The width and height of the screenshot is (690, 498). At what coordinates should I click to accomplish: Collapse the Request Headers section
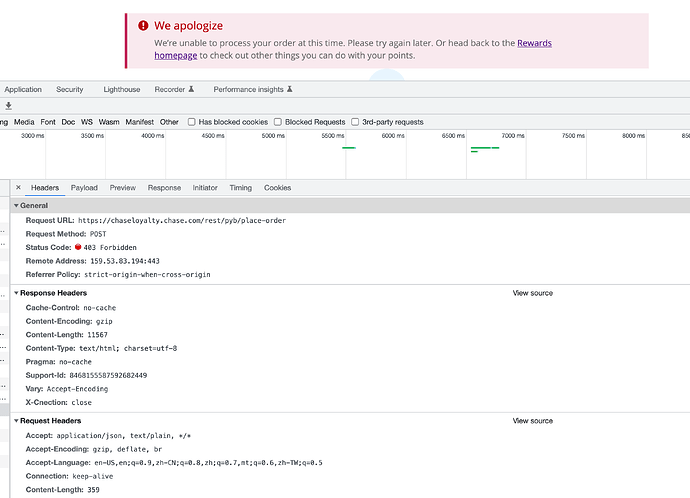[17, 421]
